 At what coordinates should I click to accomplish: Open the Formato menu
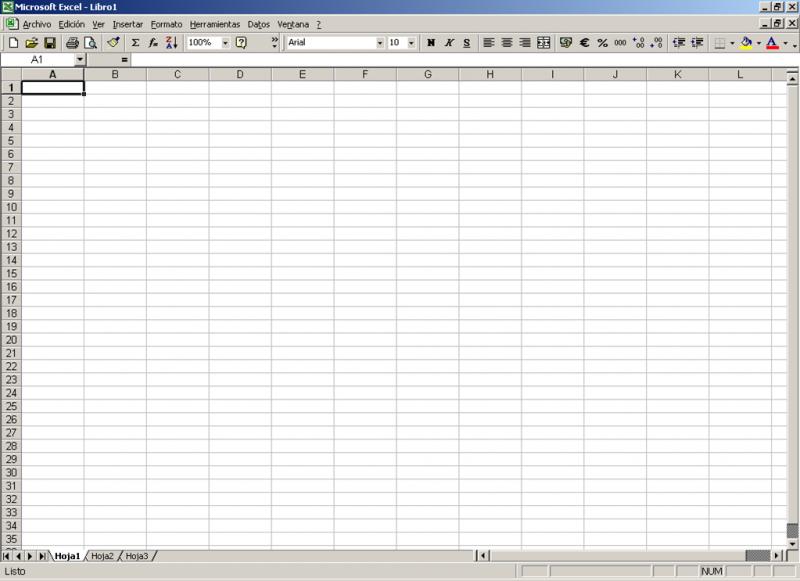166,24
